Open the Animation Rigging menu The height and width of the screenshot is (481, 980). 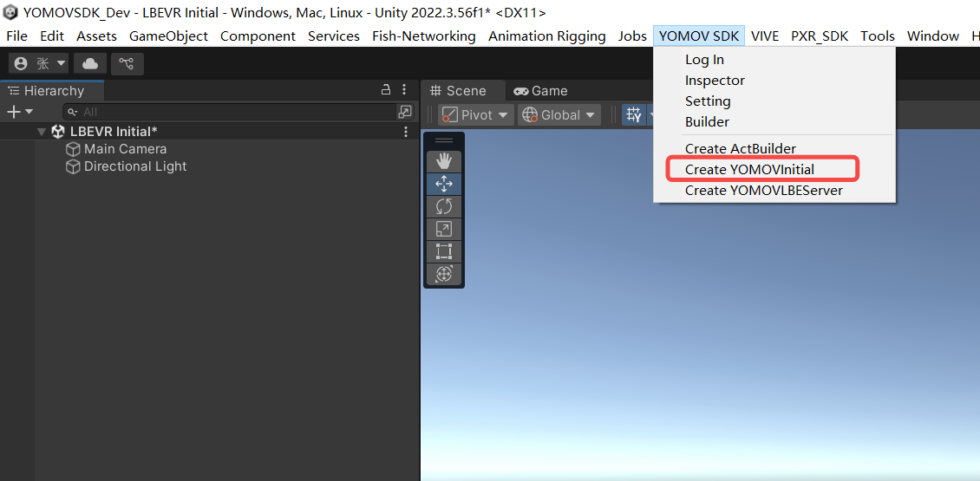click(x=547, y=36)
